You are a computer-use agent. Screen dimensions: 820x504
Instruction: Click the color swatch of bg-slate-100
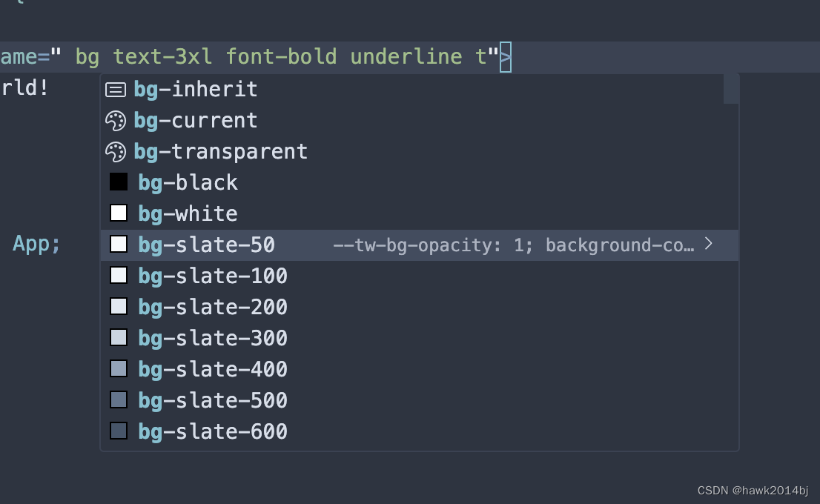click(119, 275)
